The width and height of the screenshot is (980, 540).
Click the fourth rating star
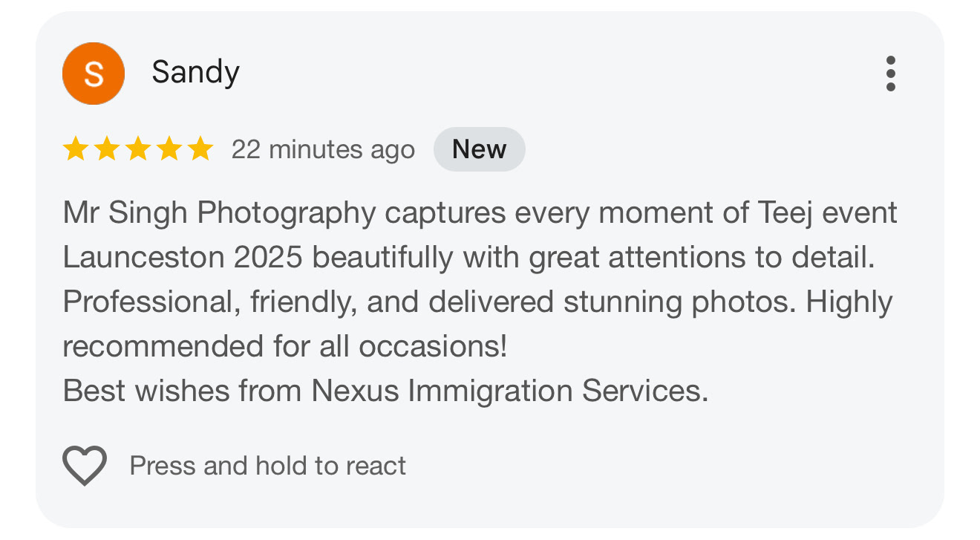coord(169,149)
